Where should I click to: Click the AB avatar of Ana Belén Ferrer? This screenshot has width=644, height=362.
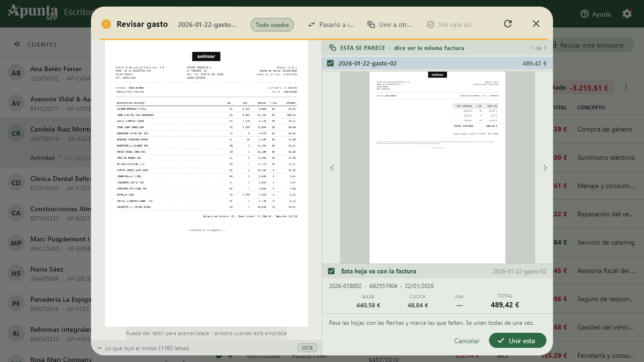16,73
